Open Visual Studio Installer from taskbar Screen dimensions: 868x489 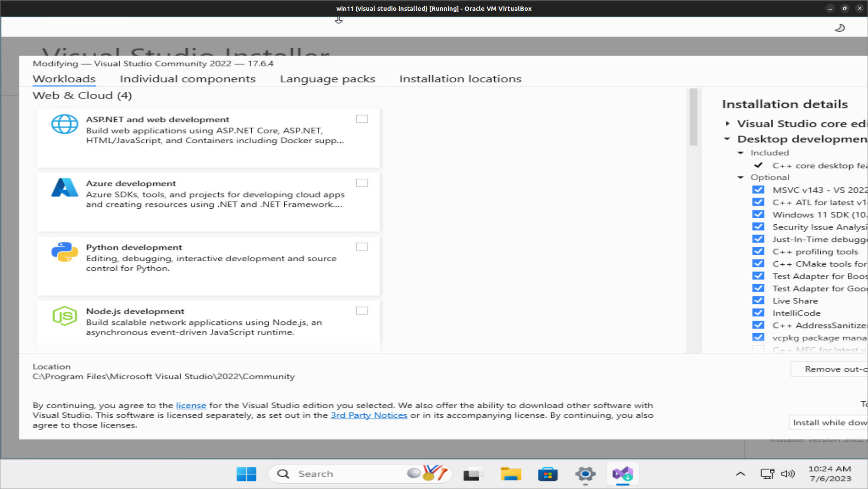point(623,474)
